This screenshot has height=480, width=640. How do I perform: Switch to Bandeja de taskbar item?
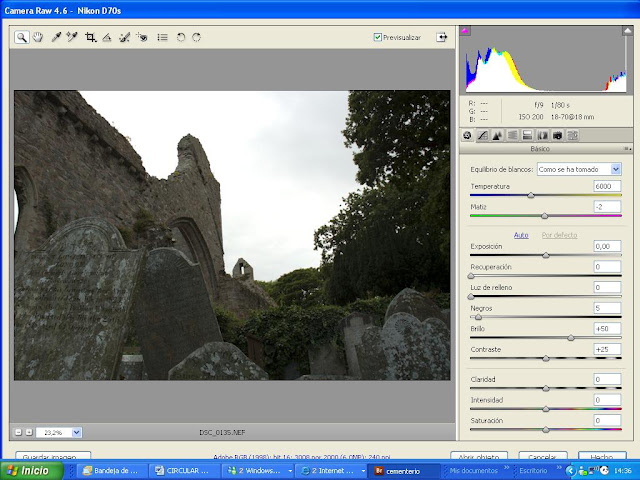coord(112,471)
